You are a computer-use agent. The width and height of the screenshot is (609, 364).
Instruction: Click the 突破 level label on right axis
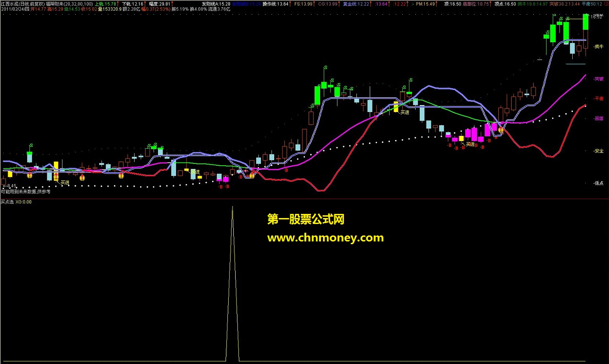[598, 78]
